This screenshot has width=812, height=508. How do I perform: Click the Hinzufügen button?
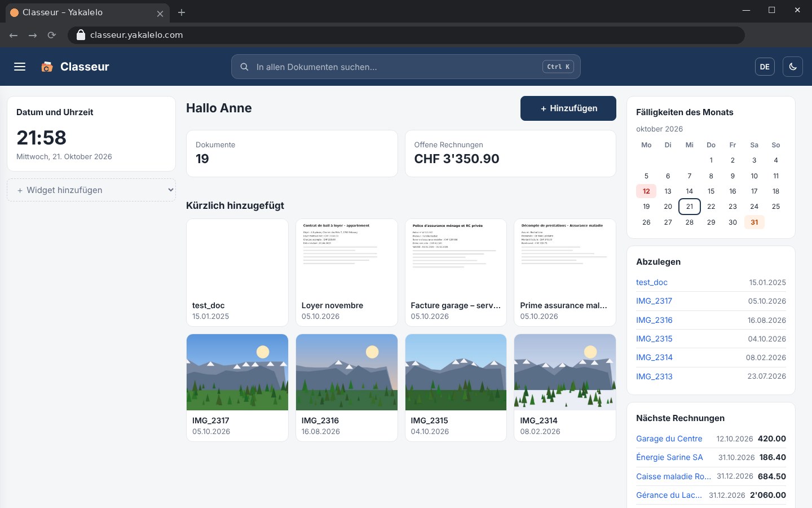pyautogui.click(x=568, y=108)
